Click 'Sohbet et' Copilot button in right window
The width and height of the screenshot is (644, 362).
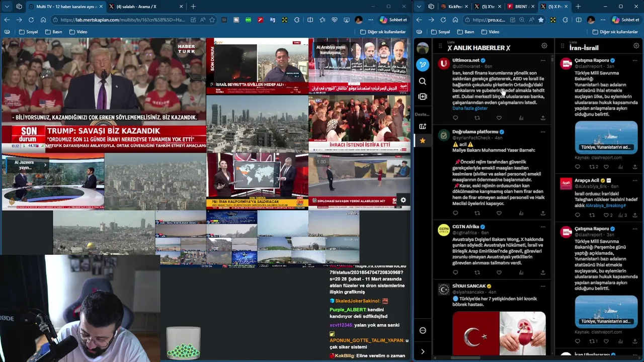pos(625,20)
